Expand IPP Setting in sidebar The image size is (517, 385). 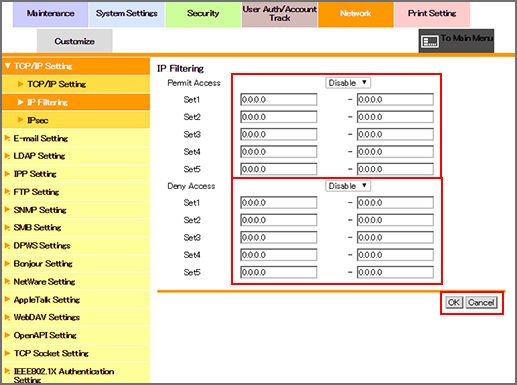click(76, 174)
